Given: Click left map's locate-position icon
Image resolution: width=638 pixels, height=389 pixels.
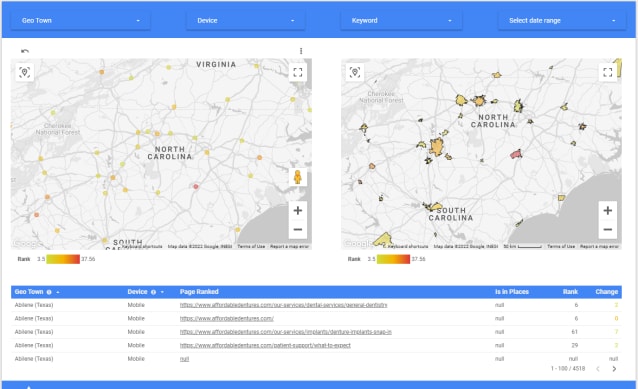Looking at the screenshot, I should [x=25, y=72].
